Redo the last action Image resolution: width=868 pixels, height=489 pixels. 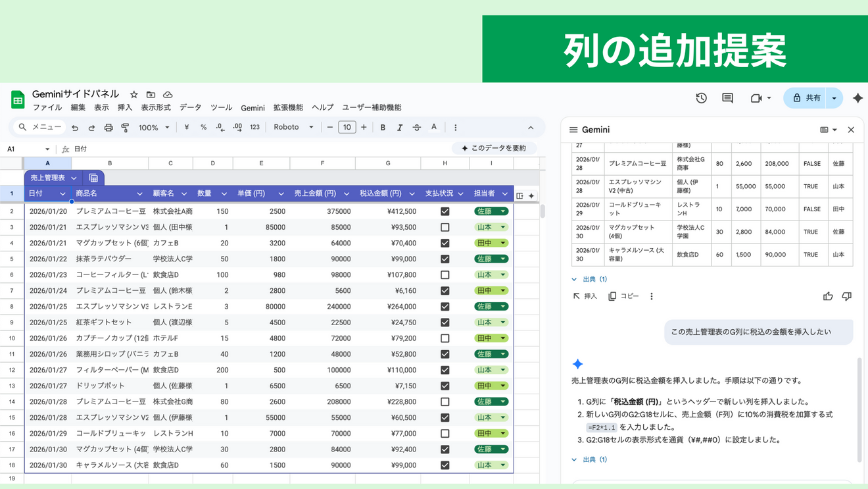91,128
